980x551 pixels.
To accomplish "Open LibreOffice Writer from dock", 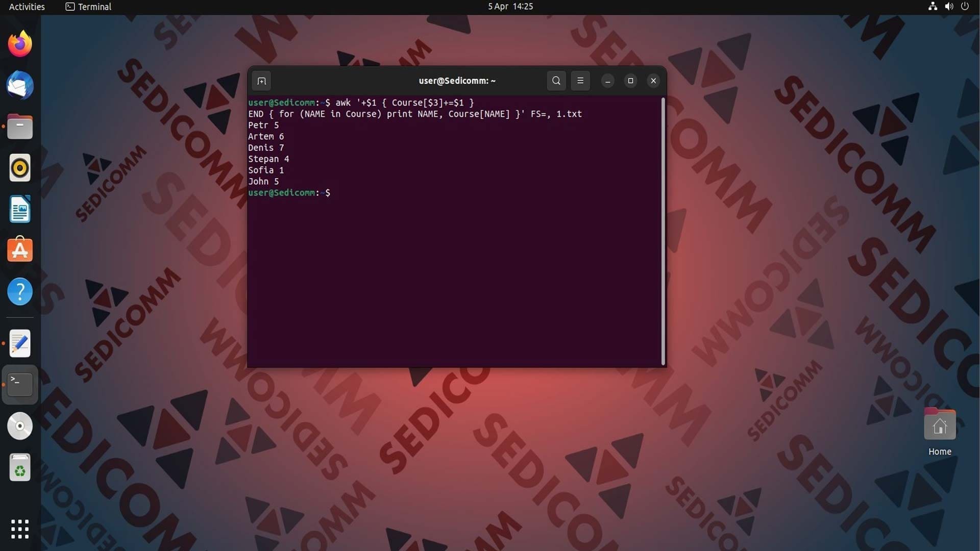I will click(x=20, y=209).
